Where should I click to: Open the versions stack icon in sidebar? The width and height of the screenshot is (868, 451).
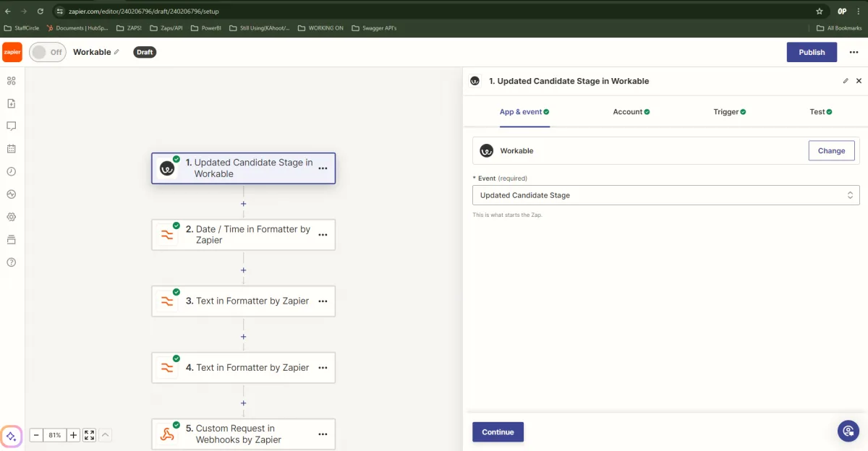[x=11, y=240]
